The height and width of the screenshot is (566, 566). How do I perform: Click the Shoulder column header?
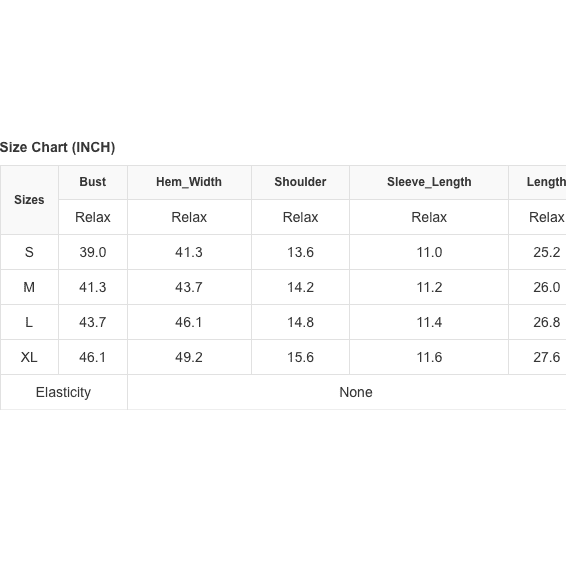pos(300,182)
